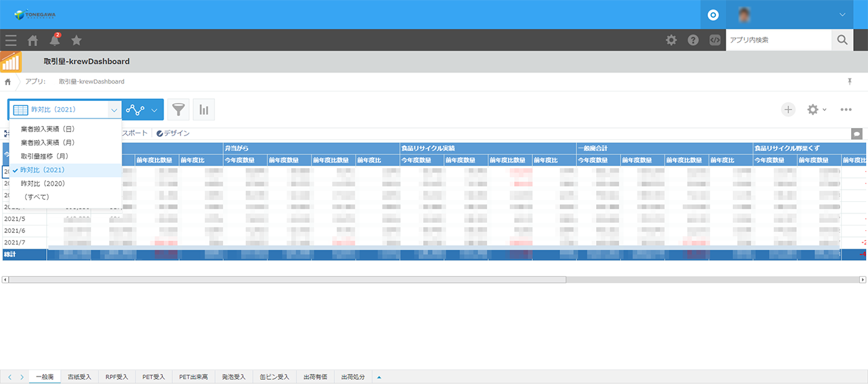Viewport: 868px width, 384px height.
Task: Expand the user account menu chevron
Action: [842, 14]
